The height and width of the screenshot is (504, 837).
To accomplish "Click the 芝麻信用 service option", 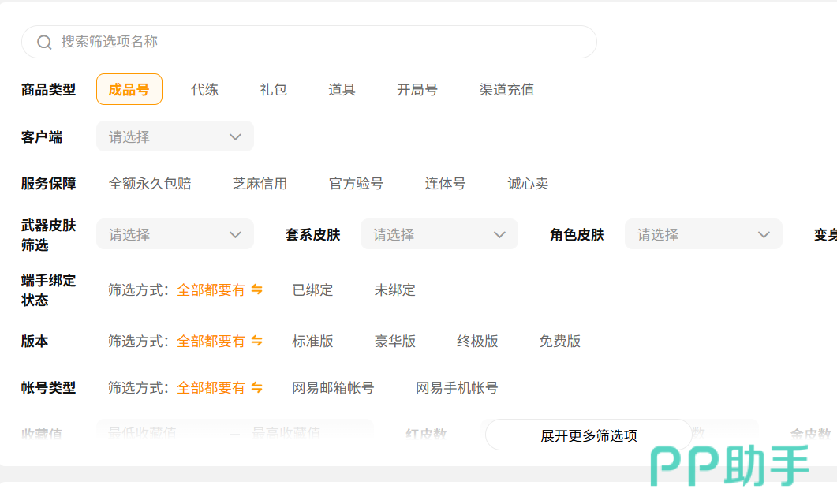I will [260, 184].
